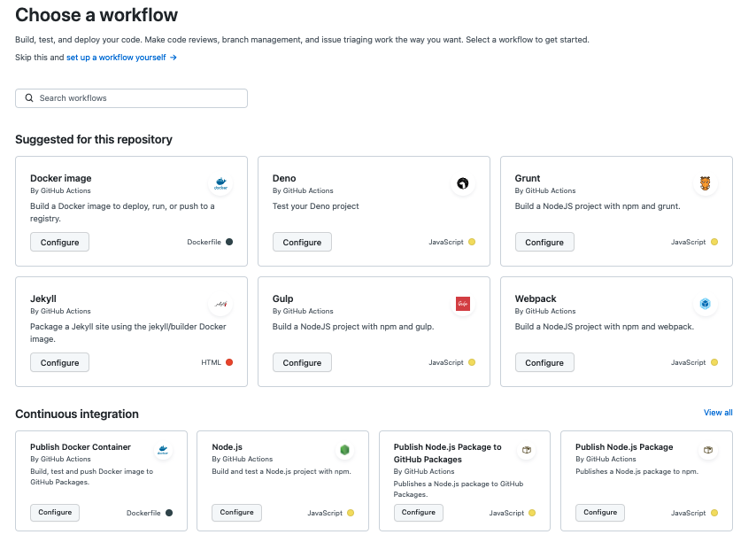Click the green Node.js hexagon icon
This screenshot has height=550, width=756.
point(344,450)
